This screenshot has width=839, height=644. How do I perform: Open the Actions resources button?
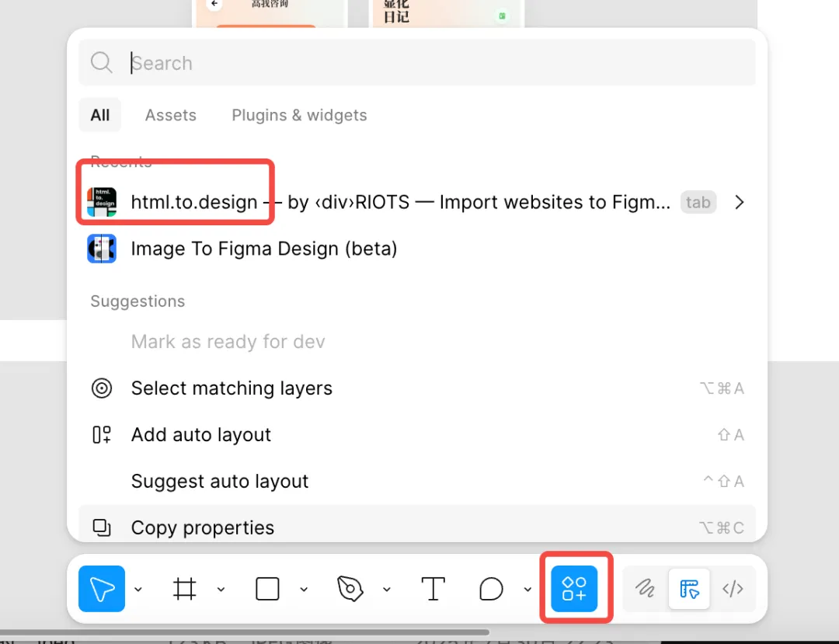tap(574, 589)
